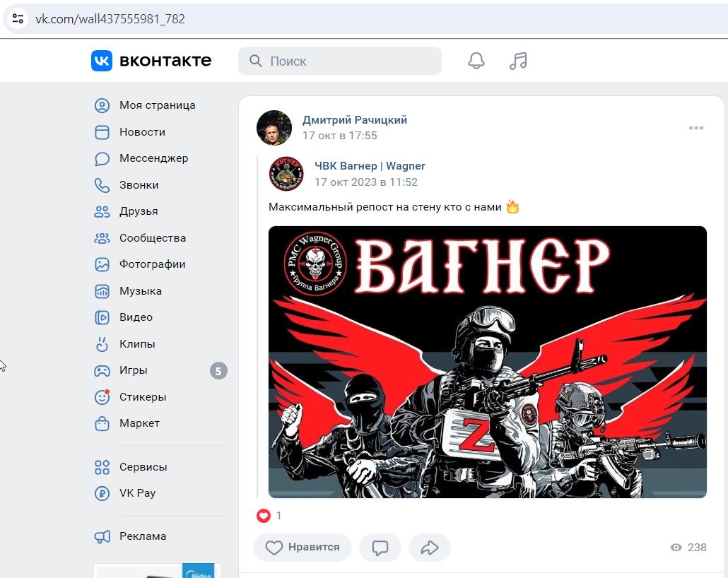Image resolution: width=728 pixels, height=578 pixels.
Task: Click the Поиск search field
Action: pyautogui.click(x=340, y=61)
